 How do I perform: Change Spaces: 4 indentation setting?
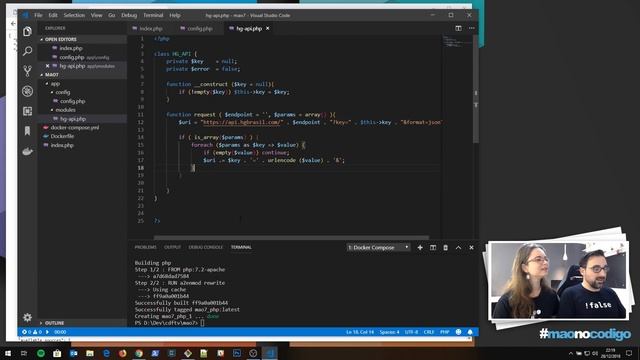389,332
